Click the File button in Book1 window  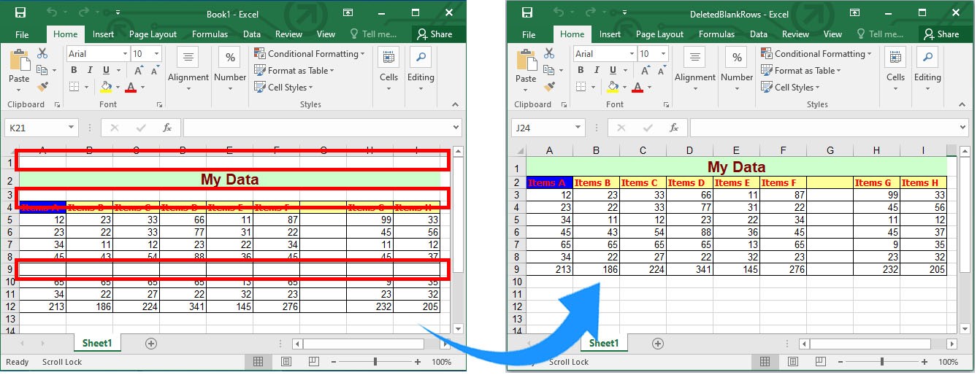[x=22, y=34]
